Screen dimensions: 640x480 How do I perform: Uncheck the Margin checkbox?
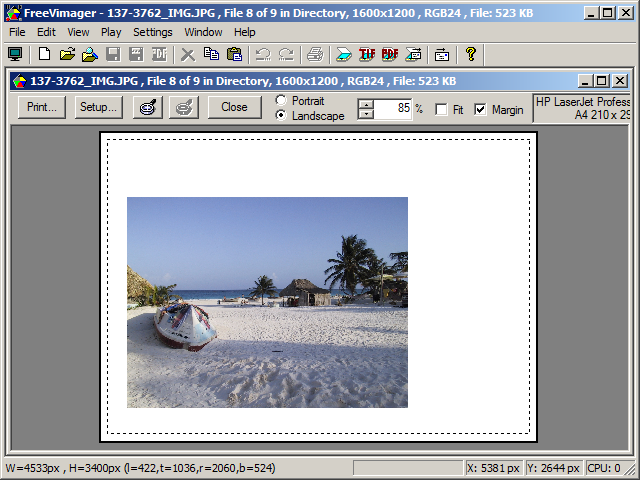481,109
